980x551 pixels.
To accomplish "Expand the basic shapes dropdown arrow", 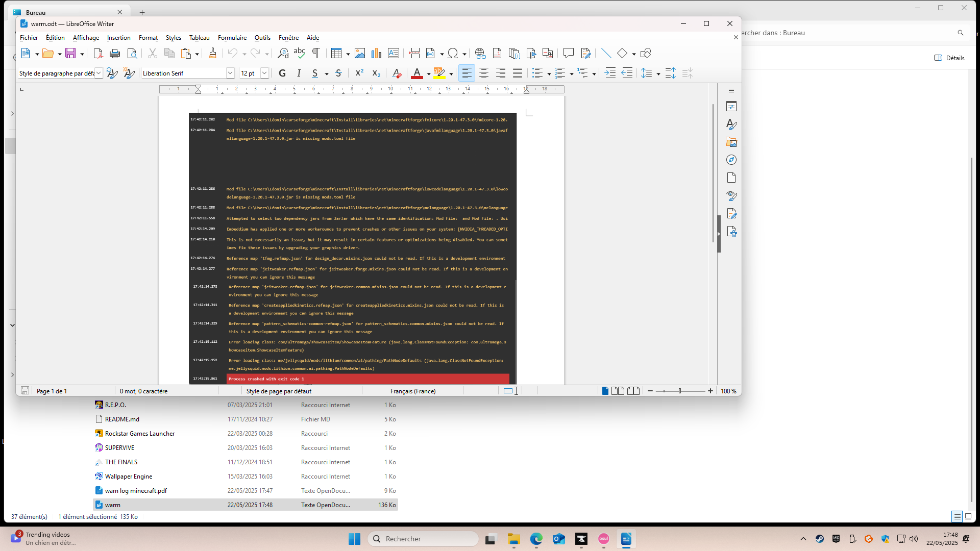I will [634, 54].
